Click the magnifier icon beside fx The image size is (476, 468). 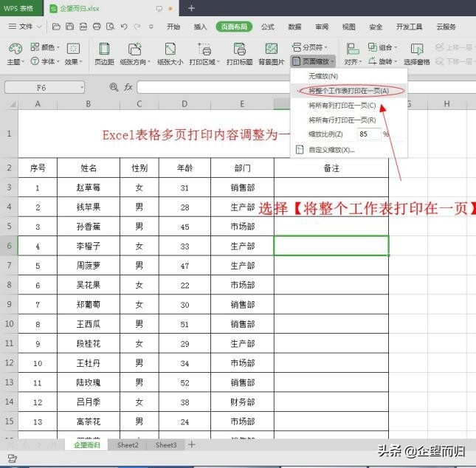click(114, 87)
